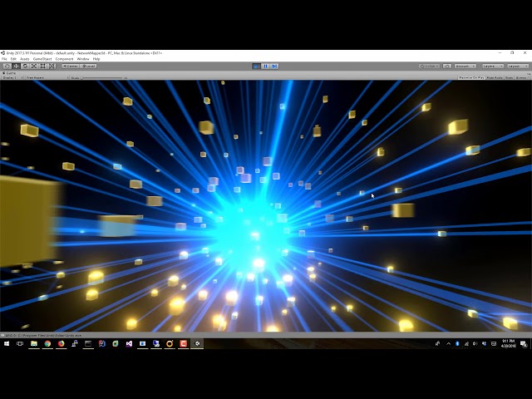Screen dimensions: 532x399
Task: Toggle Maximize On Play
Action: [471, 77]
